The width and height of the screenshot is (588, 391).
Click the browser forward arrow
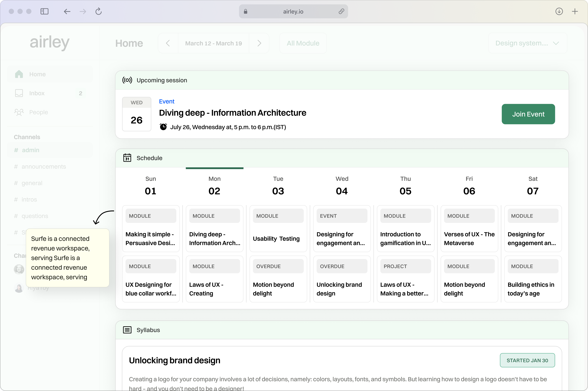(83, 11)
